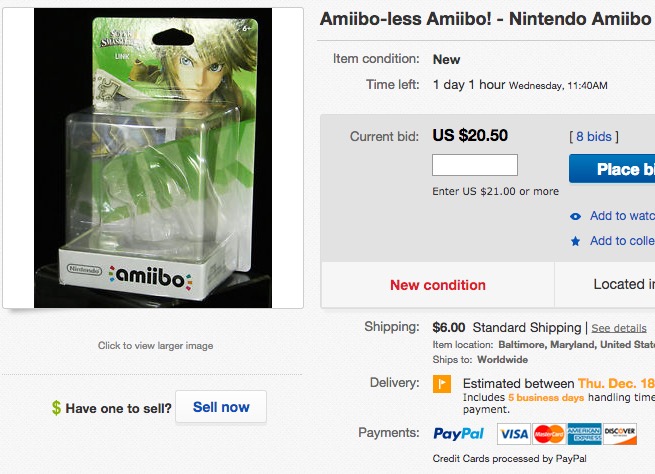The image size is (655, 474).
Task: Click the Add to watch list link
Action: [622, 216]
